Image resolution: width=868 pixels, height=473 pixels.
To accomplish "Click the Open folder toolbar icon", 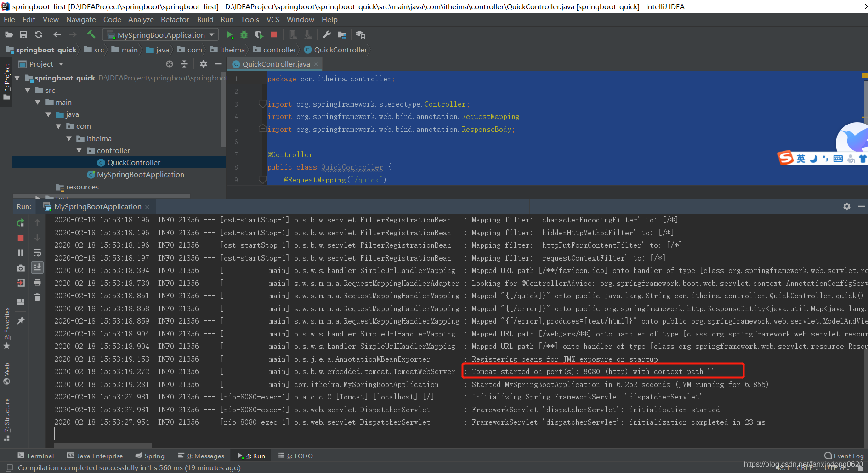I will pos(9,35).
